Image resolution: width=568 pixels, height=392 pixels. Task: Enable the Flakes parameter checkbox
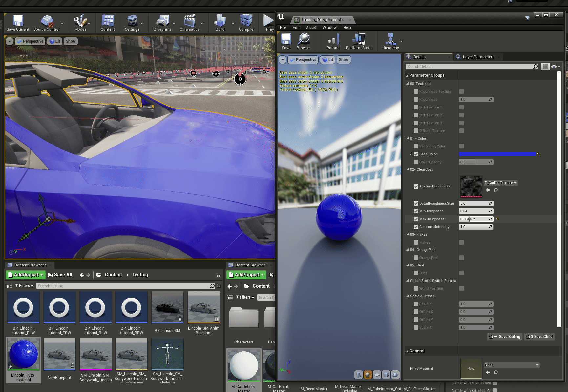tap(416, 242)
